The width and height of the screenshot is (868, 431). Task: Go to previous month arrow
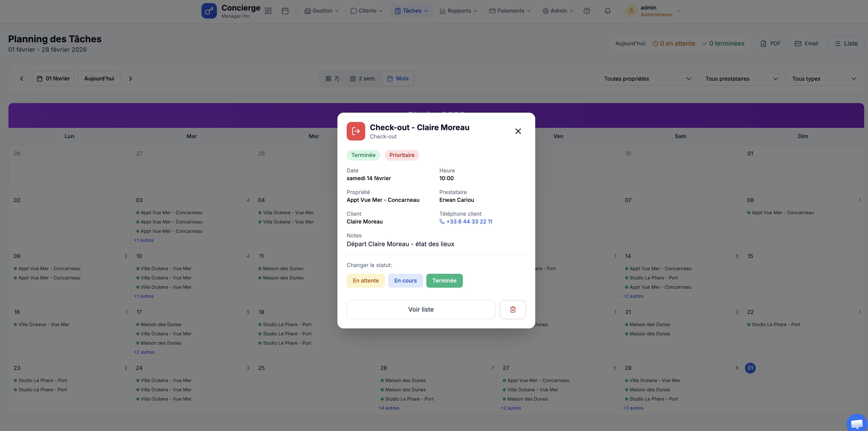click(x=22, y=79)
